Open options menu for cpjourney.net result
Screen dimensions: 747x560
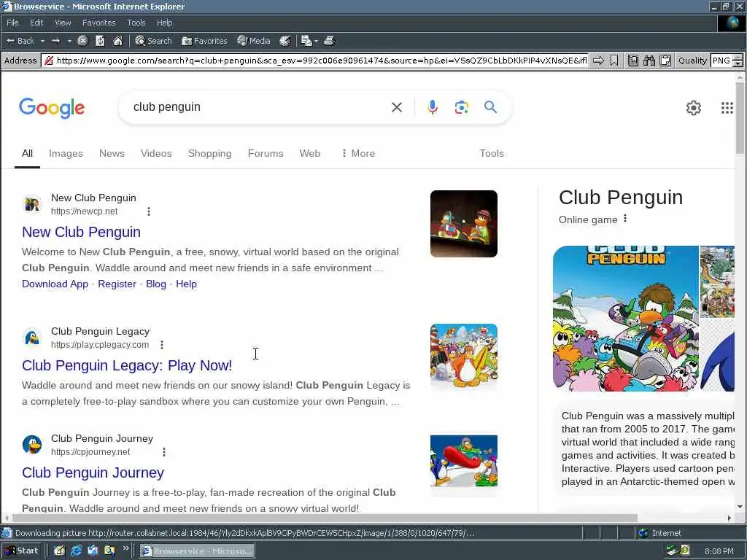tap(164, 452)
